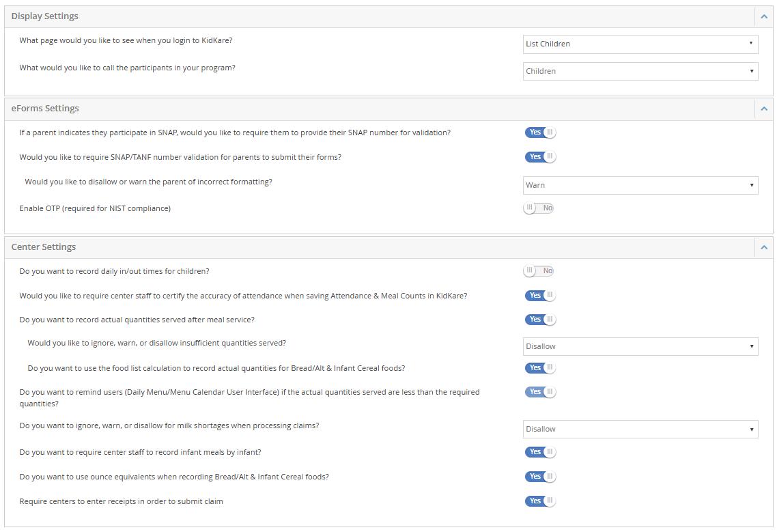Collapse the Display Settings section chevron
This screenshot has width=777, height=532.
point(763,16)
